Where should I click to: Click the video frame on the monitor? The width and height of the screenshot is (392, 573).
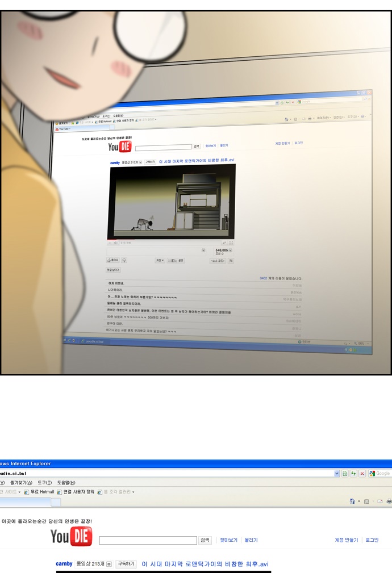click(x=172, y=202)
